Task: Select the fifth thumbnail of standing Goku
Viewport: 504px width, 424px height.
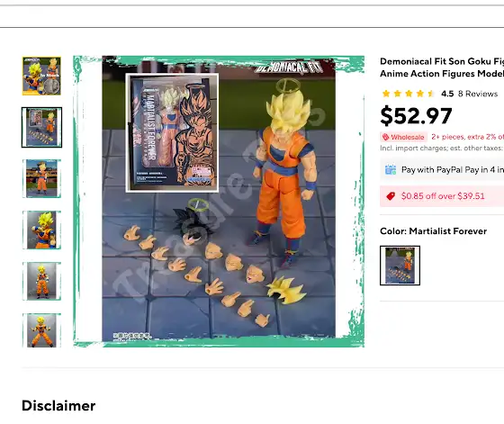Action: (41, 281)
